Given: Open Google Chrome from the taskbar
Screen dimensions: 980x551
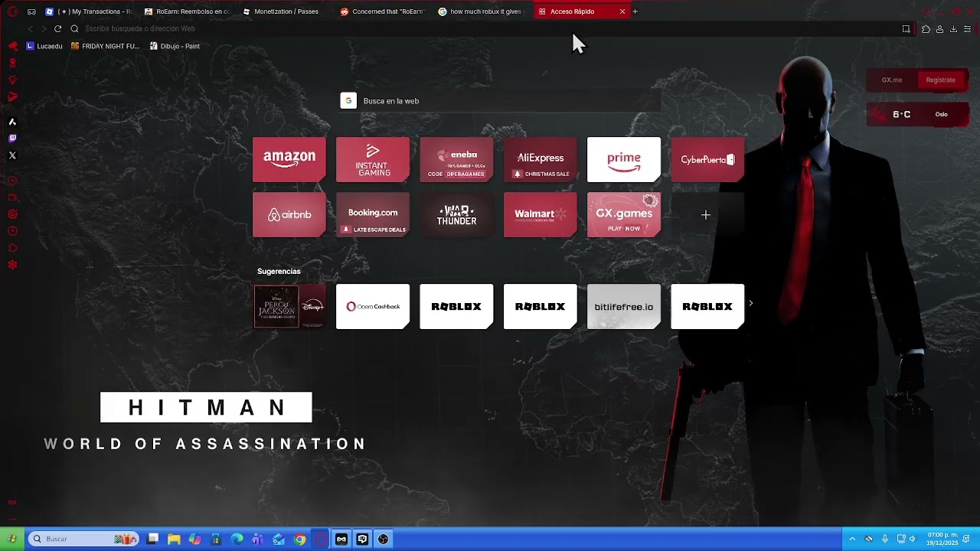Looking at the screenshot, I should (299, 540).
